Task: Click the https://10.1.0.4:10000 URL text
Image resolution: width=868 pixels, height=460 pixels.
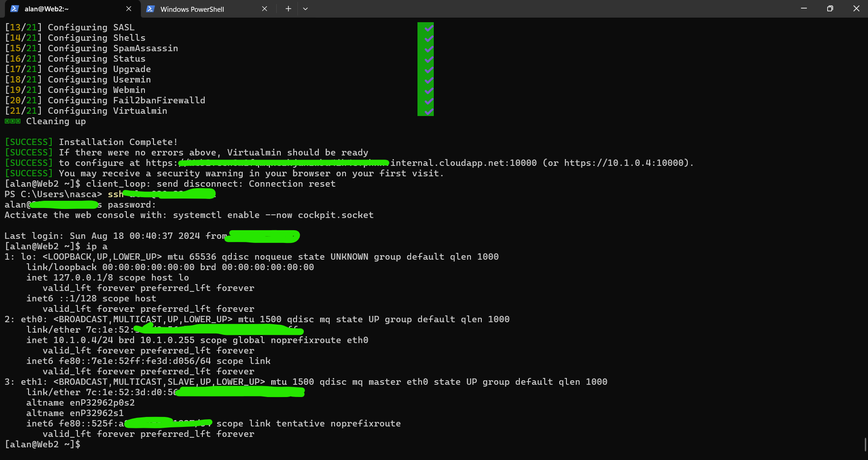Action: click(623, 163)
